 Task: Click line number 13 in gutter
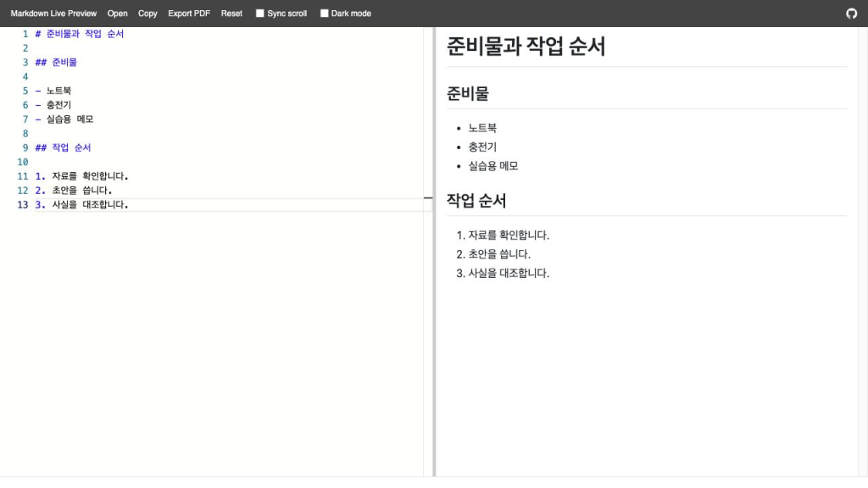click(x=23, y=205)
